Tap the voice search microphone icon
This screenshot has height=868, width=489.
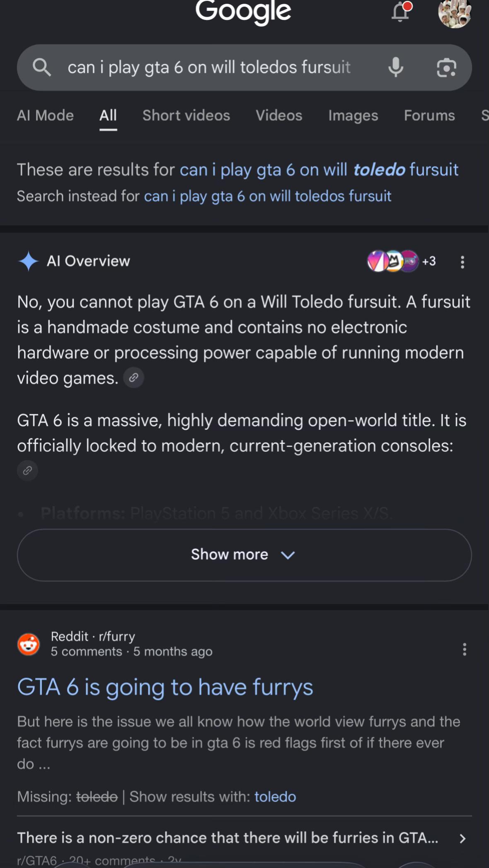[396, 67]
